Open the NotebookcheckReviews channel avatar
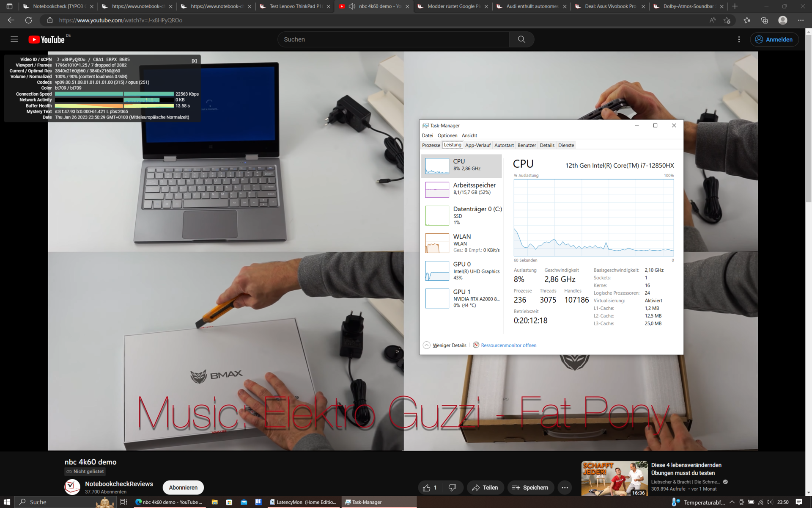This screenshot has width=812, height=508. click(72, 487)
